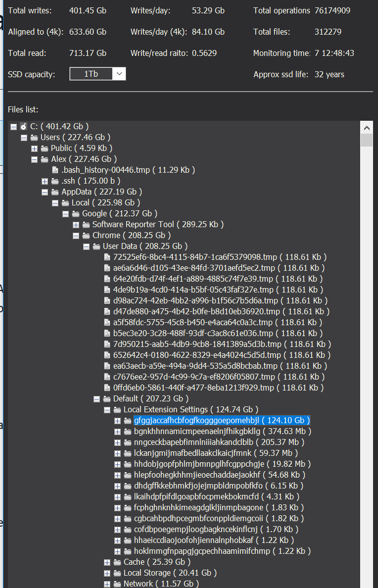Click the Approx ssd life 32 years value

pyautogui.click(x=329, y=74)
